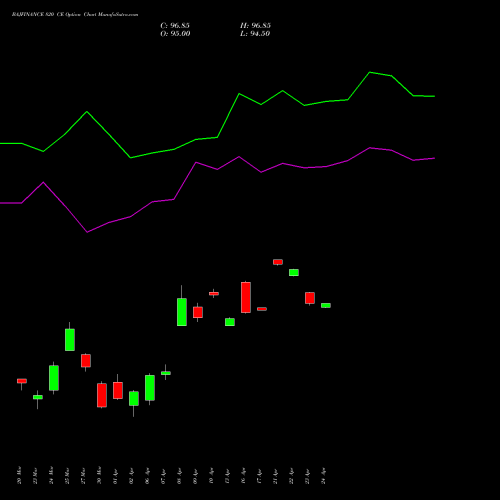Select the low value L: 94.50
The width and height of the screenshot is (500, 500).
(x=255, y=34)
